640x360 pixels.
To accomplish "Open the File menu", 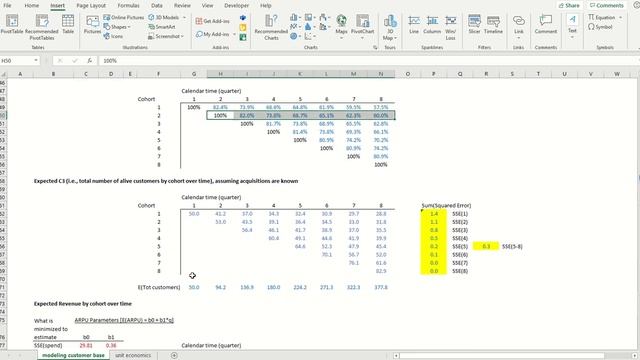I will coord(7,6).
